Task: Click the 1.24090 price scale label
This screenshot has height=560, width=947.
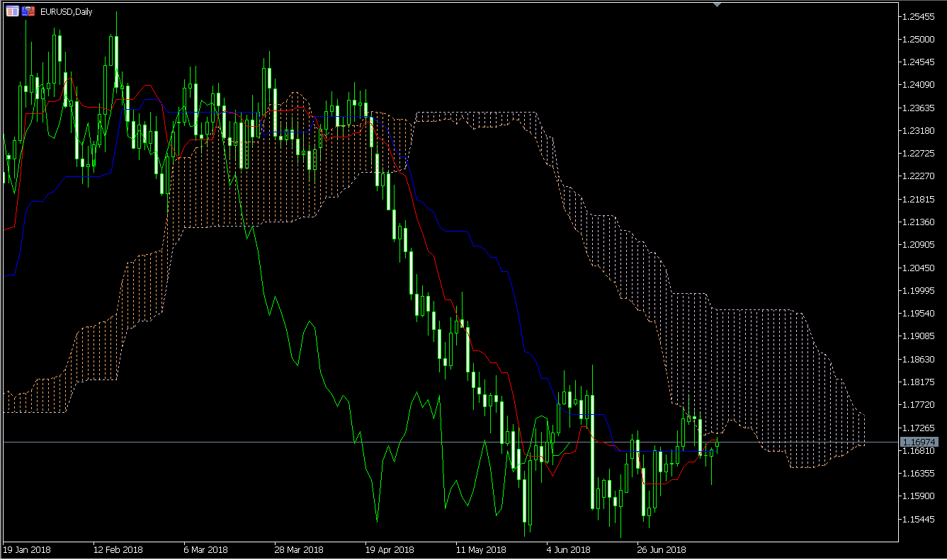Action: click(917, 85)
